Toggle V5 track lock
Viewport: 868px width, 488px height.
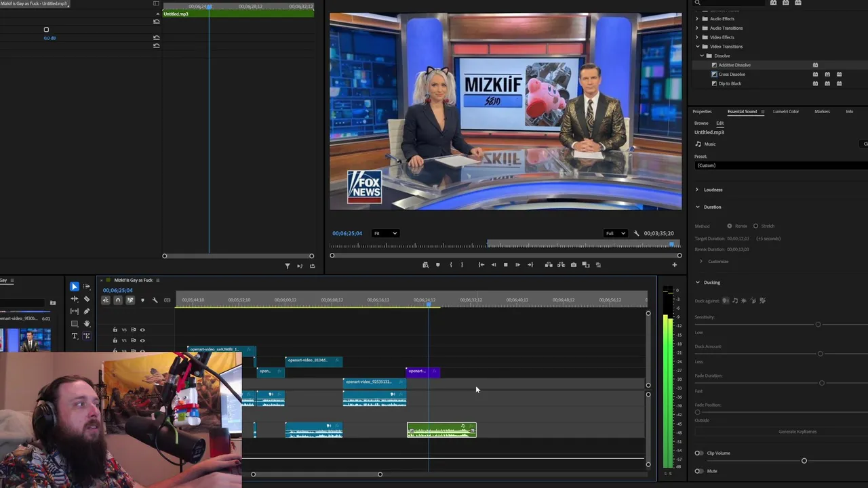115,340
